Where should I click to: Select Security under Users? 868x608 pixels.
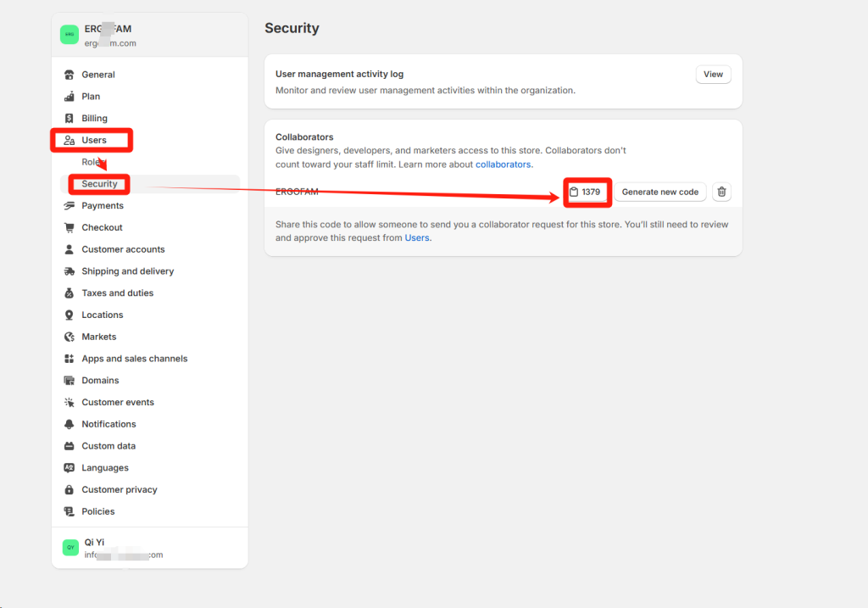tap(99, 184)
